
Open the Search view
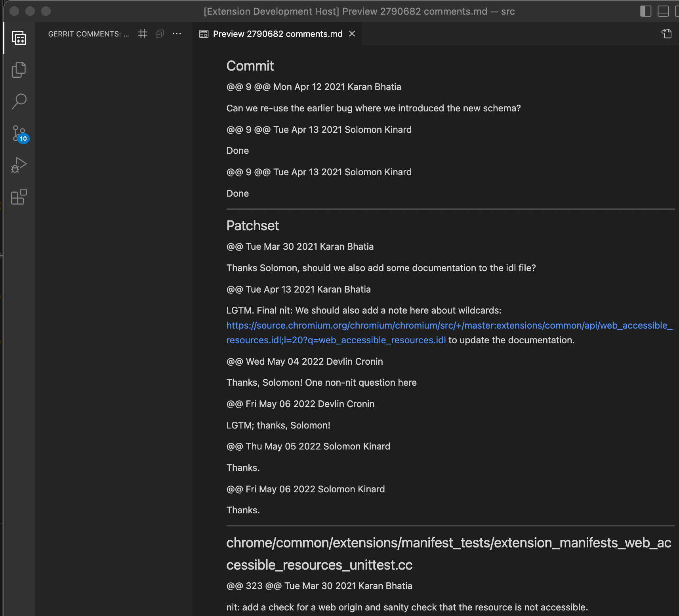coord(19,101)
